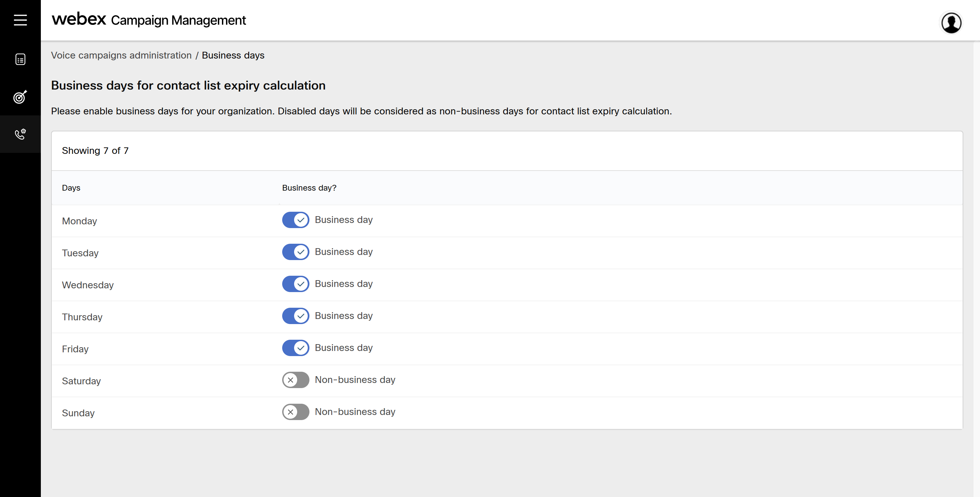Click the list/reports sidebar icon
Viewport: 980px width, 497px height.
[20, 59]
